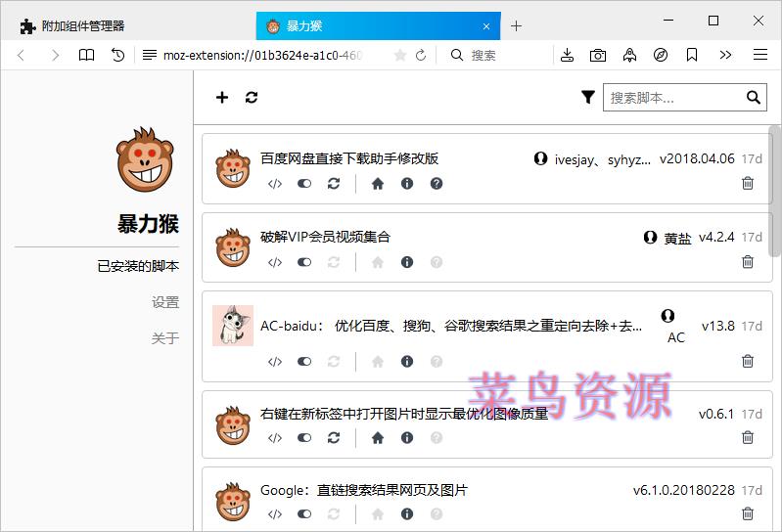
Task: Open 设置 in the sidebar
Action: coord(165,302)
